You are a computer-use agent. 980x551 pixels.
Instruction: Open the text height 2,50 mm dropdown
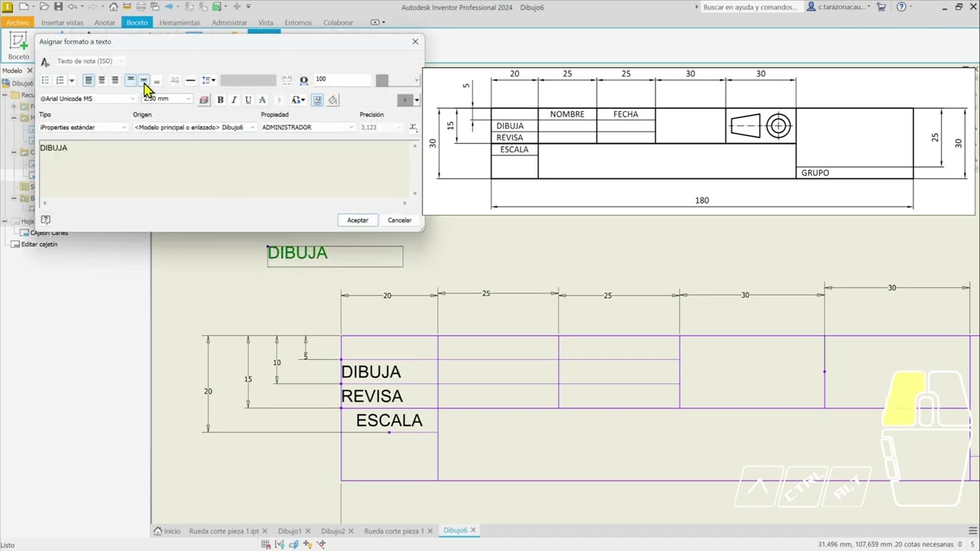188,99
